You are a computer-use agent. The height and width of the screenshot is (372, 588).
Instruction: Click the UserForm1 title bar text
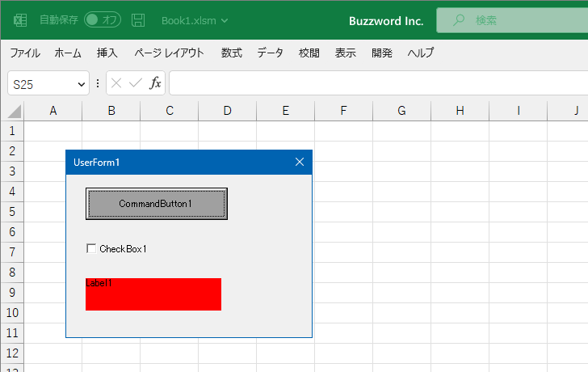click(97, 163)
